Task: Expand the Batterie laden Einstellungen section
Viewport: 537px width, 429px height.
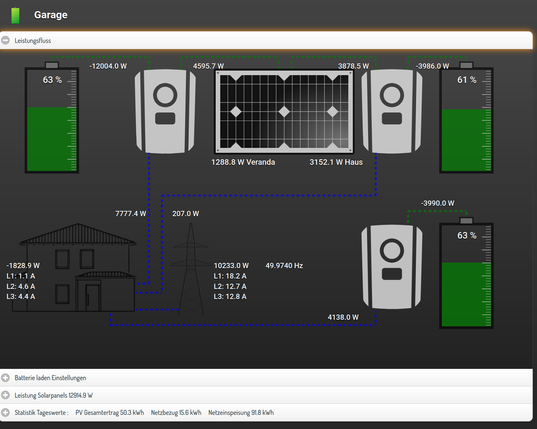Action: click(5, 378)
